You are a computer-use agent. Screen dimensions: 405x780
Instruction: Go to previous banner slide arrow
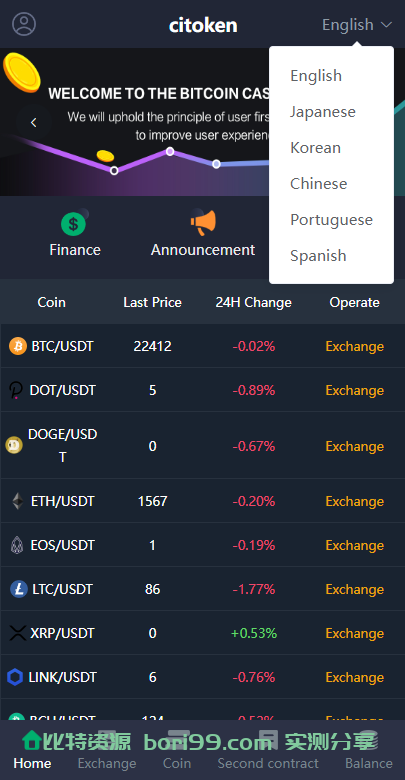point(34,122)
